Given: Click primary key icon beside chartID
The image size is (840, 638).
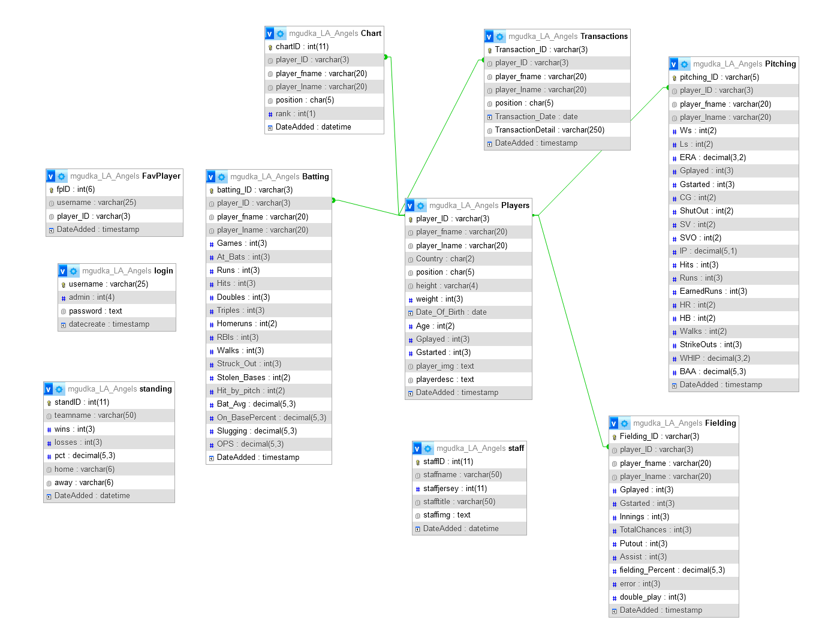Looking at the screenshot, I should coord(270,47).
